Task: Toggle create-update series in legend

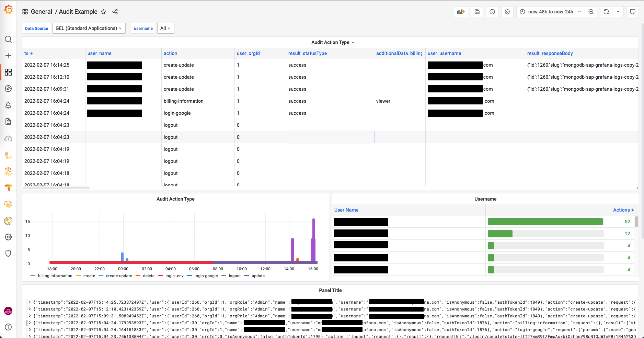Action: click(x=115, y=276)
